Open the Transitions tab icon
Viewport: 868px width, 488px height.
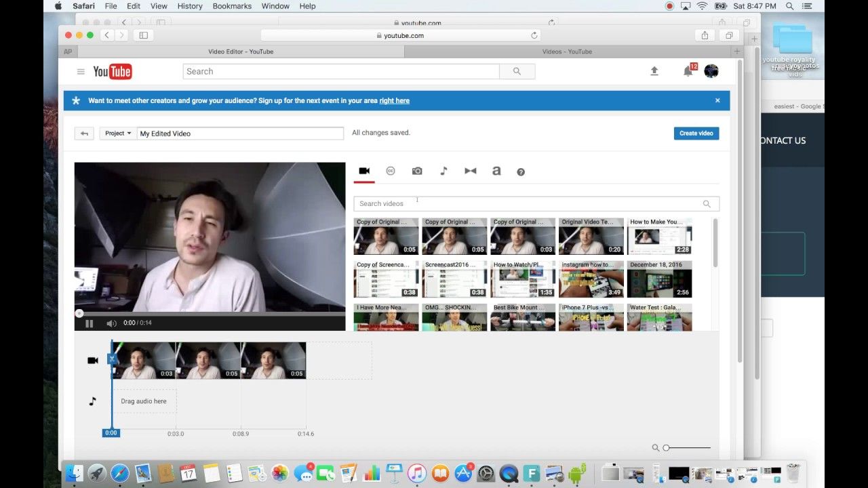pyautogui.click(x=470, y=171)
